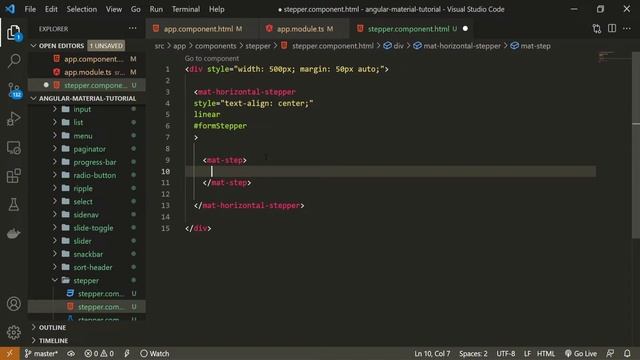Viewport: 640px width, 360px height.
Task: Click the Go to component code lens
Action: tap(211, 58)
